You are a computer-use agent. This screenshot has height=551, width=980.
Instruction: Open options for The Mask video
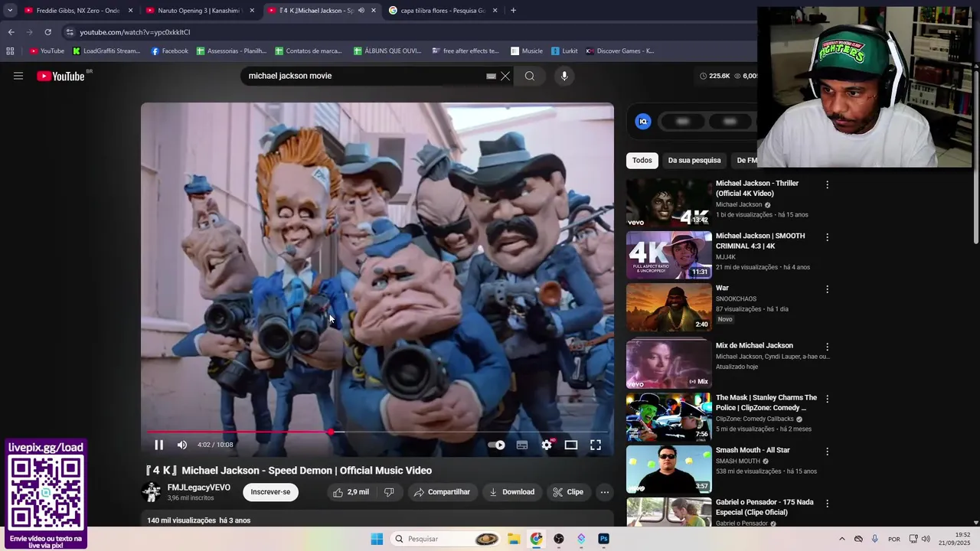827,399
